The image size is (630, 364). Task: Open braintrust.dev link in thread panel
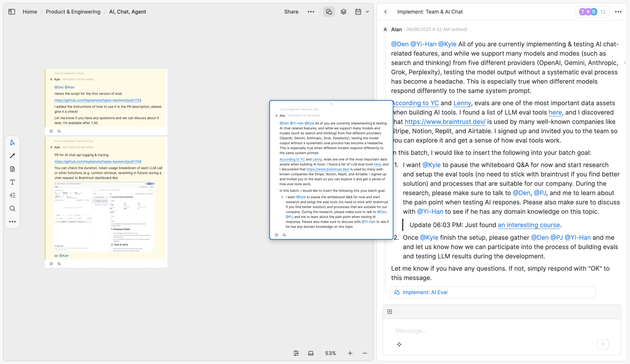(445, 122)
